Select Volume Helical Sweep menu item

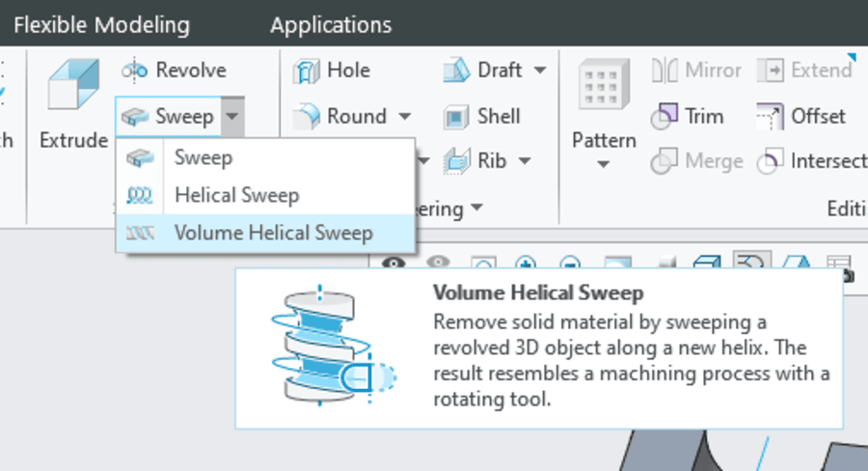pos(273,233)
